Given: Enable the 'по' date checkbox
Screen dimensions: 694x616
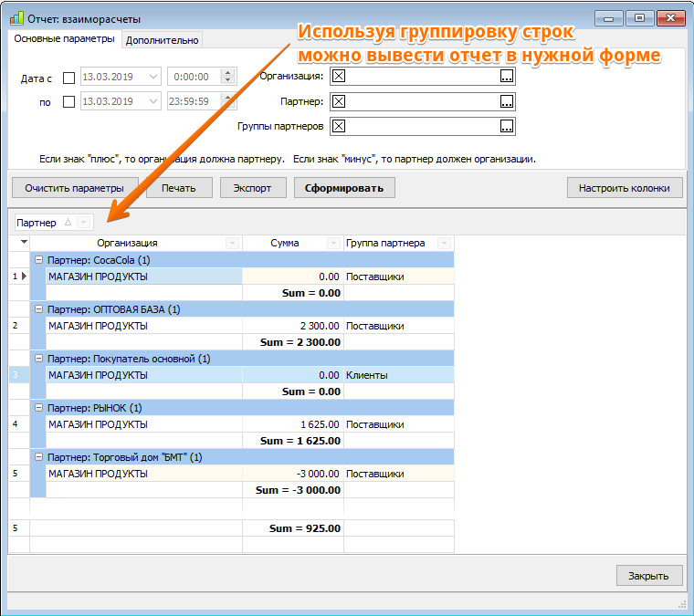Looking at the screenshot, I should click(x=69, y=101).
